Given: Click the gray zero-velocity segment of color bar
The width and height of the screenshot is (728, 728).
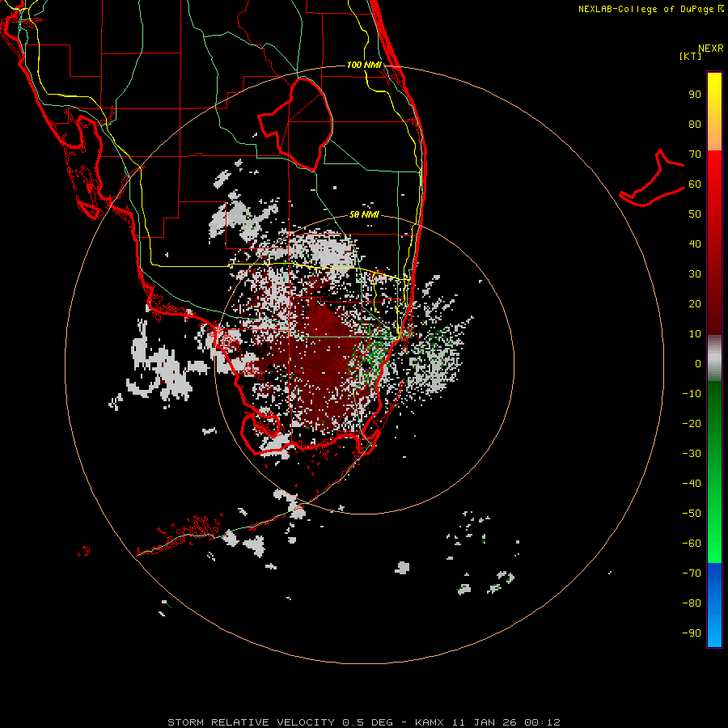Looking at the screenshot, I should [x=714, y=358].
